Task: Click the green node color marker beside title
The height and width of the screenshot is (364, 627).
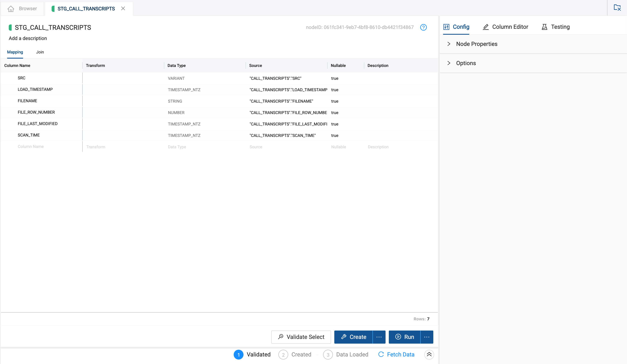Action: 10,27
